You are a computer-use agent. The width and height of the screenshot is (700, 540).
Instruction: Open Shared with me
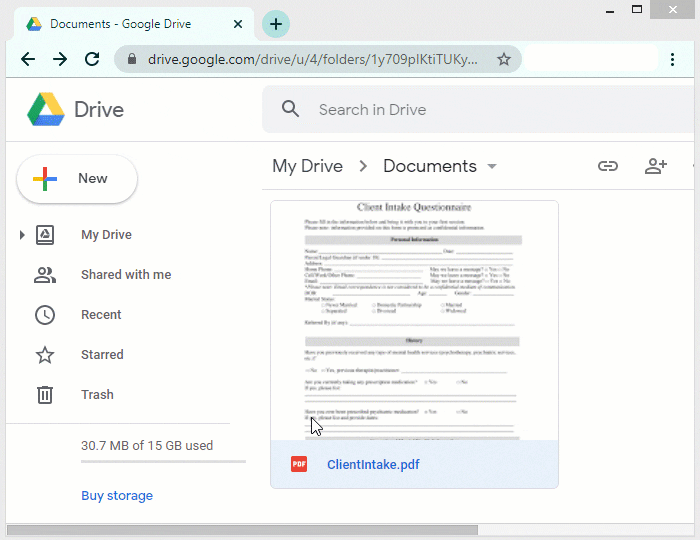click(x=126, y=274)
